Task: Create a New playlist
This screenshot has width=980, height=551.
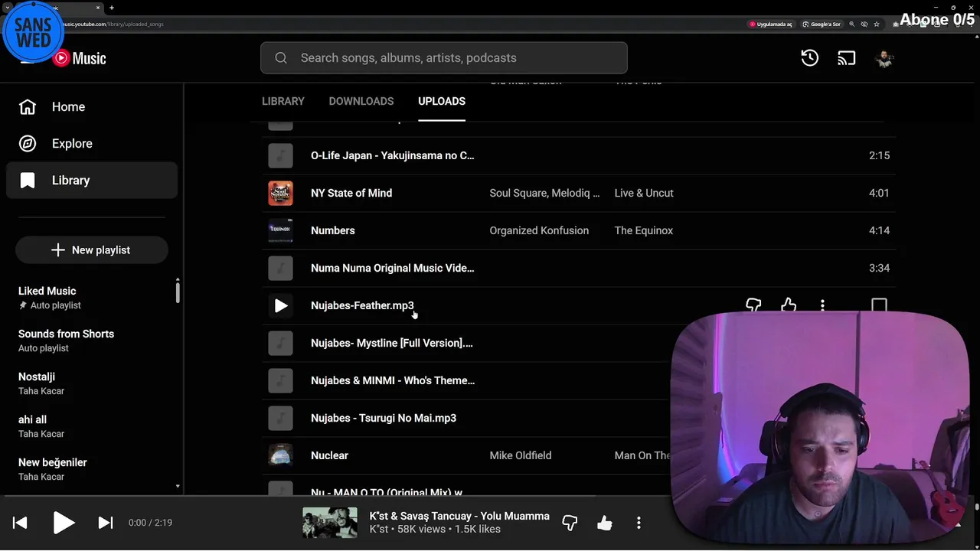Action: click(x=92, y=250)
